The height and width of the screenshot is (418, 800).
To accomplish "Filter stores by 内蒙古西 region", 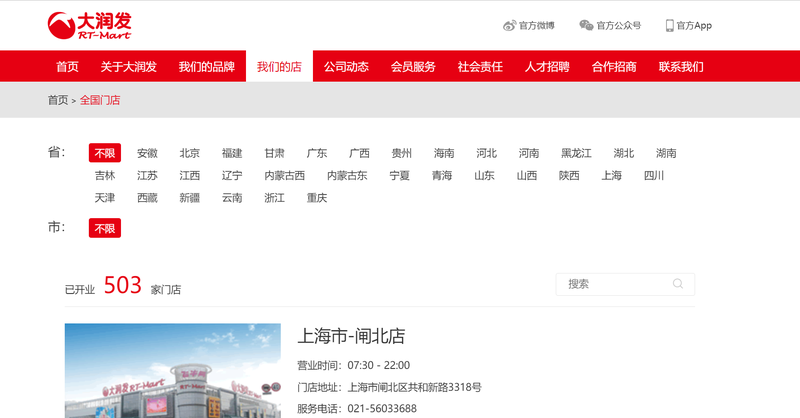I will 285,176.
